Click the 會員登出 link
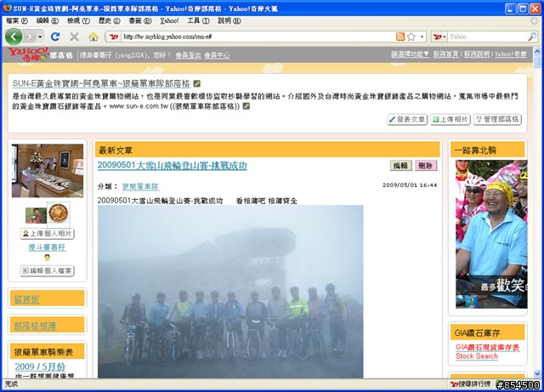Image resolution: width=544 pixels, height=392 pixels. [188, 55]
